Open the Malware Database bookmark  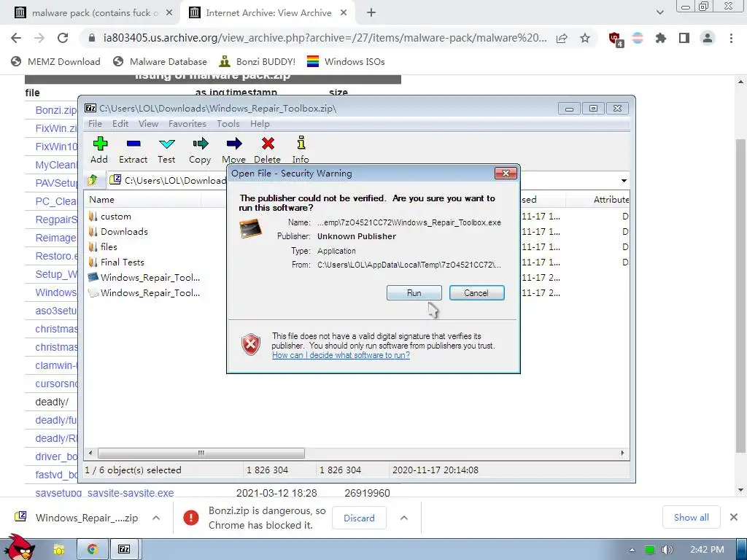[160, 61]
